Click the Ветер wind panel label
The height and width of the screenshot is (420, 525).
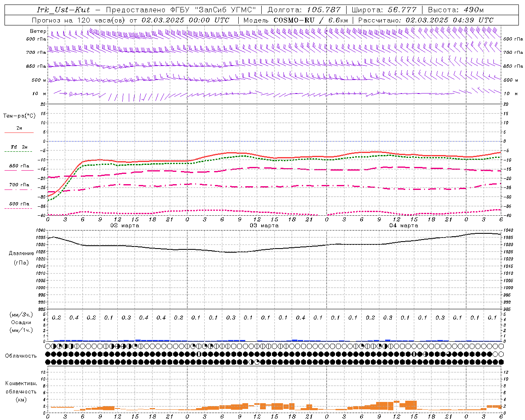click(x=38, y=31)
